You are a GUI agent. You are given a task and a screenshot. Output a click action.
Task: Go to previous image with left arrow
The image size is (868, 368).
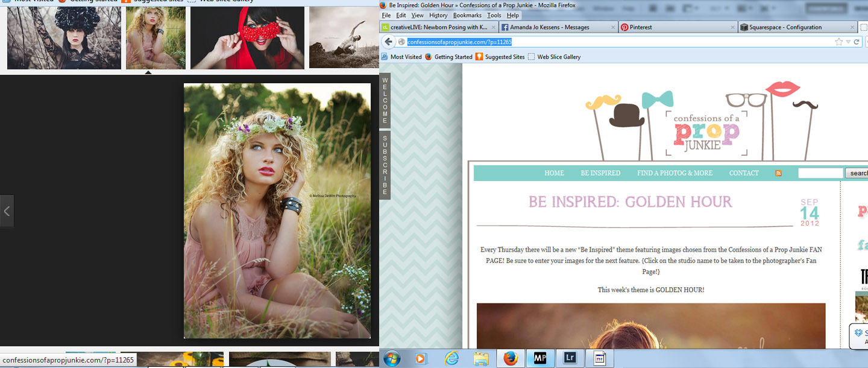coord(7,211)
